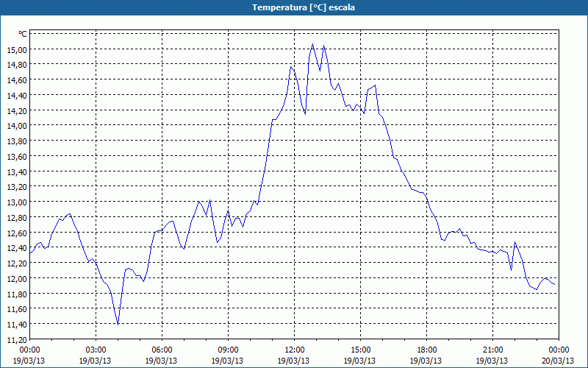This screenshot has width=588, height=368.
Task: Select the 13,40 y-axis value
Action: tap(17, 171)
